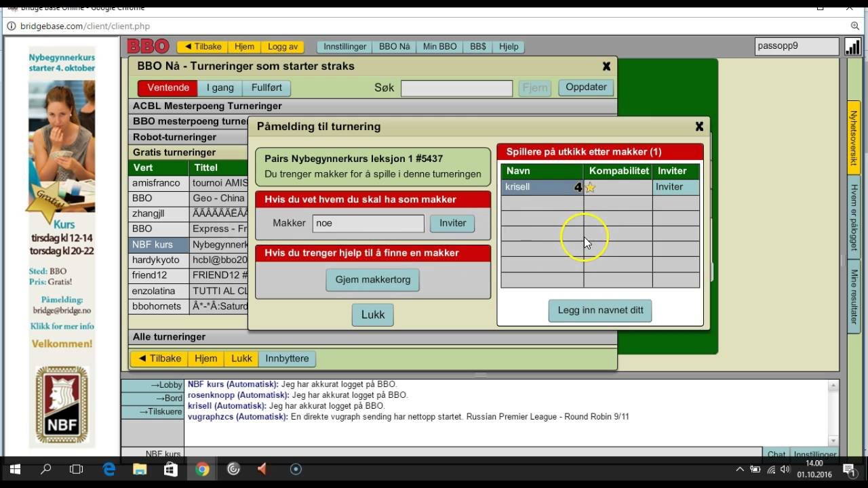868x488 pixels.
Task: Select zhangjll tournament row
Action: pyautogui.click(x=189, y=213)
